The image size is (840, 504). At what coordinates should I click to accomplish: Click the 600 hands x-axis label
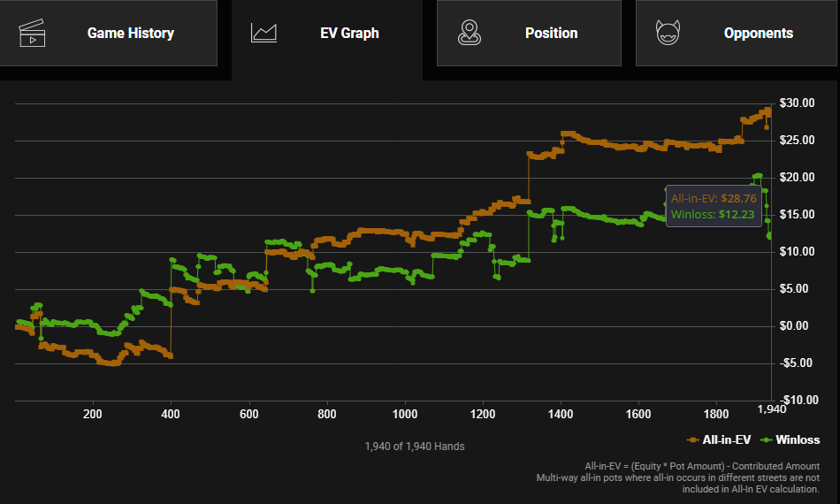coord(249,414)
